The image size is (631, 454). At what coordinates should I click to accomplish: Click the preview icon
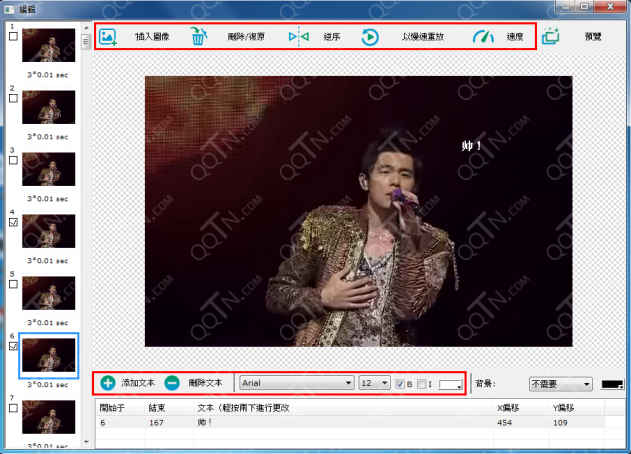tap(550, 38)
